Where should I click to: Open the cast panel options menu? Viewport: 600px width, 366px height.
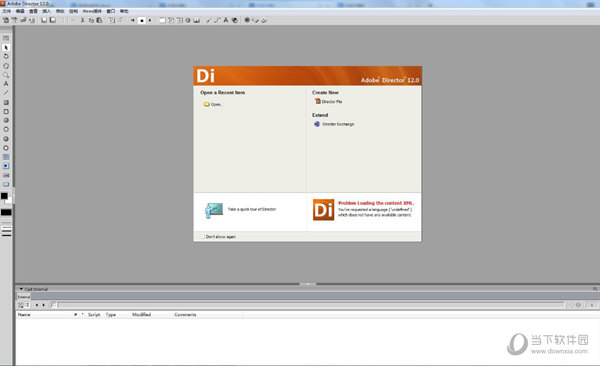tap(595, 289)
